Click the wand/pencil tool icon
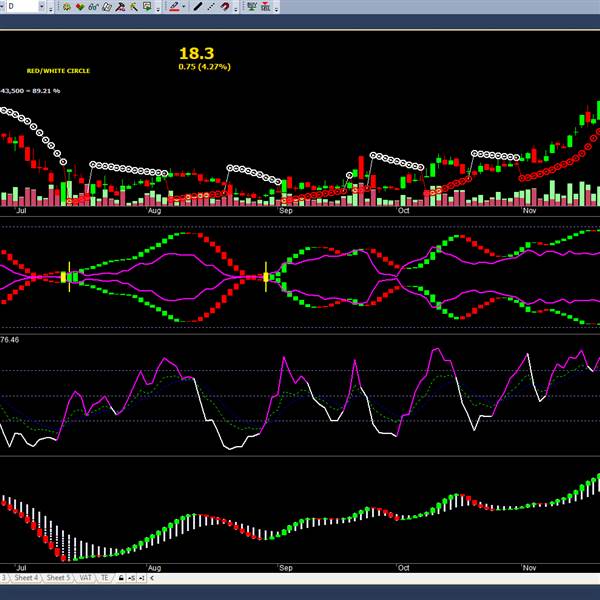Screen dimensions: 600x600 pos(133,6)
